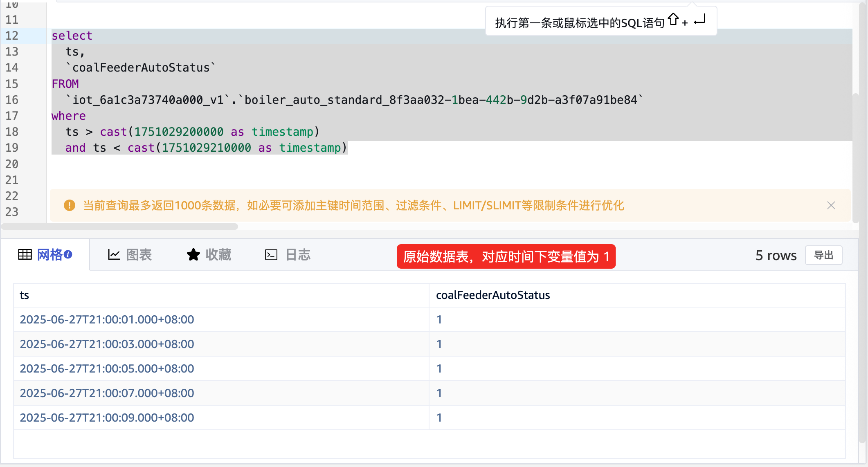This screenshot has width=868, height=467.
Task: Click the line chart icon for 图表
Action: tap(114, 255)
